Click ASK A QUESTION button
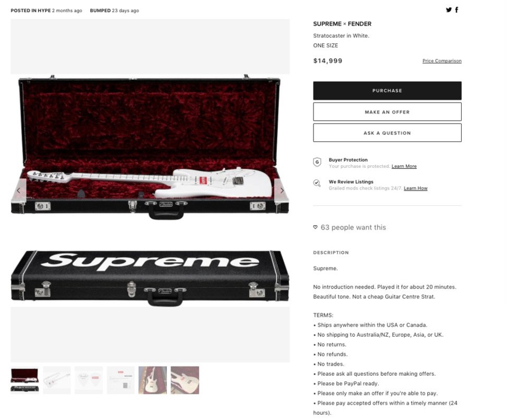 tap(387, 133)
